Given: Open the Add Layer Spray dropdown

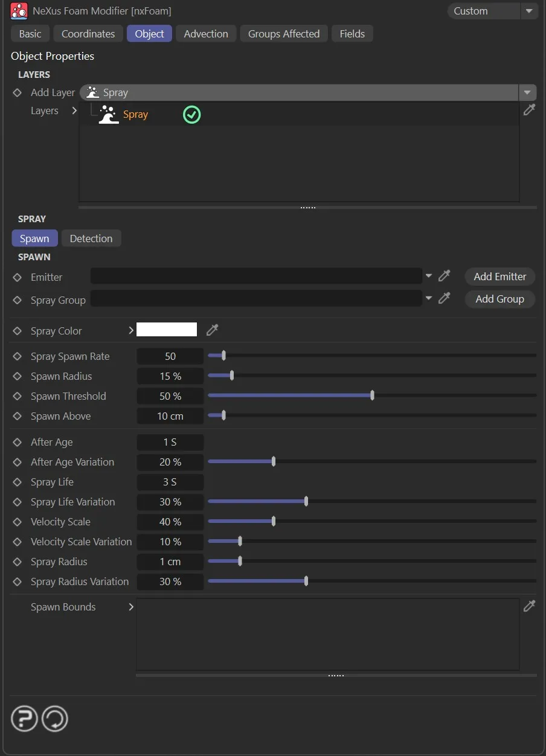Looking at the screenshot, I should click(x=527, y=93).
